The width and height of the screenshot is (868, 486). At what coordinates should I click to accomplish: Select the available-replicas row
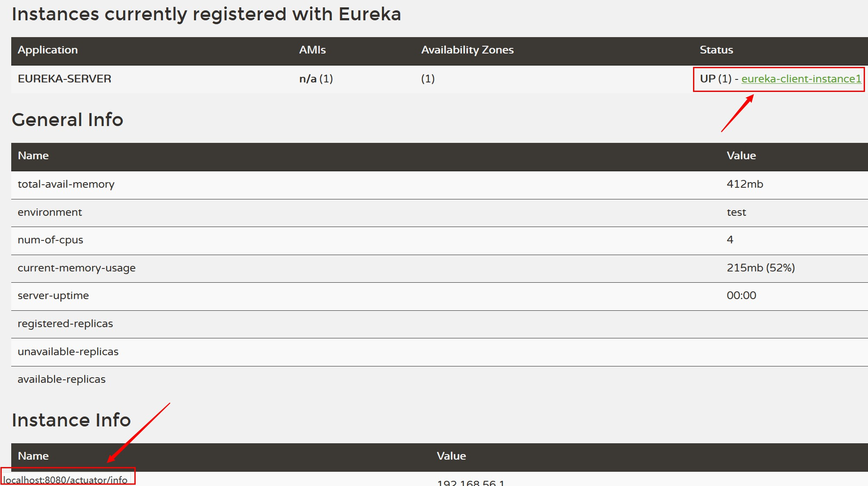pos(61,379)
